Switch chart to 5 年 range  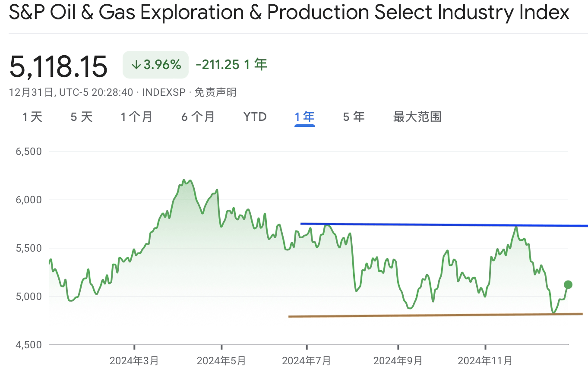354,117
